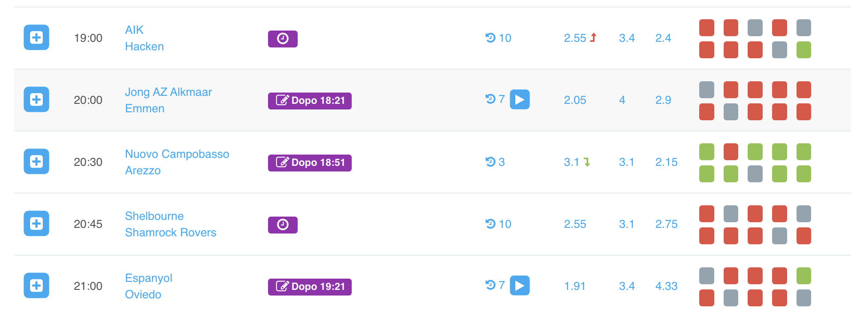The image size is (868, 327).
Task: Click the purple clock badge for AIK match
Action: tap(283, 39)
